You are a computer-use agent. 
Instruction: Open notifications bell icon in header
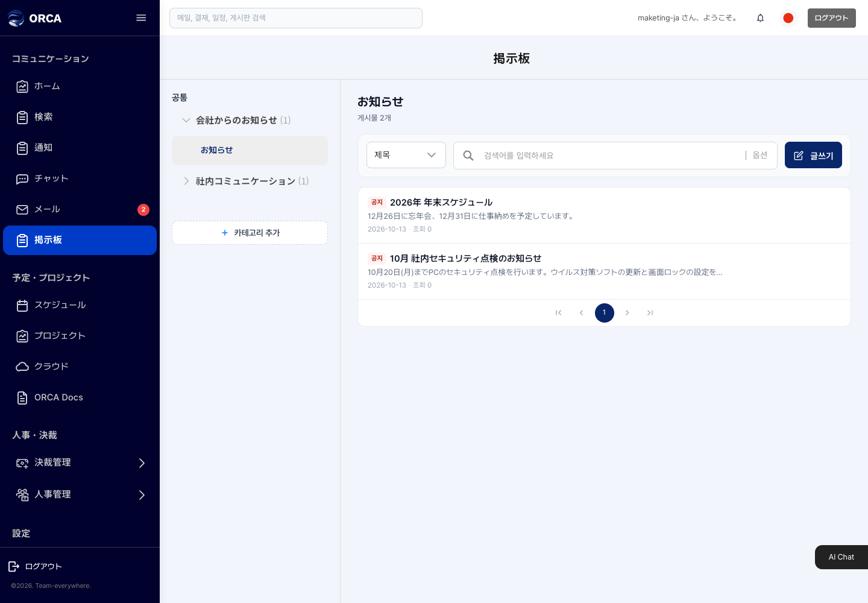(760, 18)
